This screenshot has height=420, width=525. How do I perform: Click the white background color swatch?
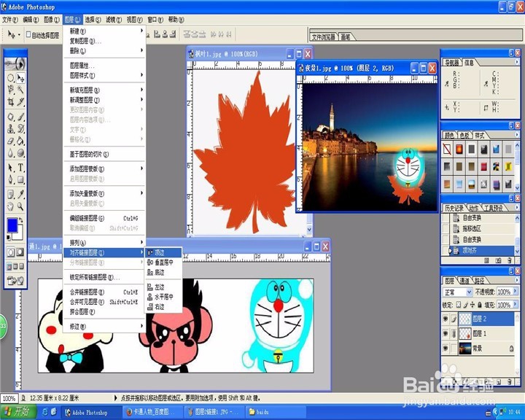tap(20, 235)
